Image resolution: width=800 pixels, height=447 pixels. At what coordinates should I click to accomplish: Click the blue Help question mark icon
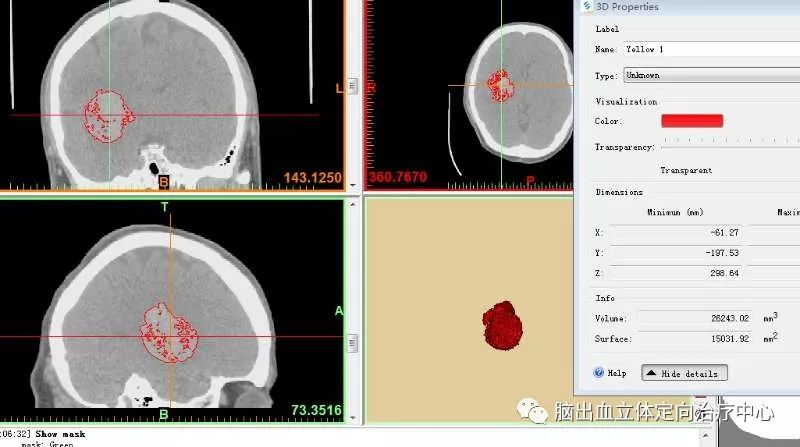coord(599,373)
